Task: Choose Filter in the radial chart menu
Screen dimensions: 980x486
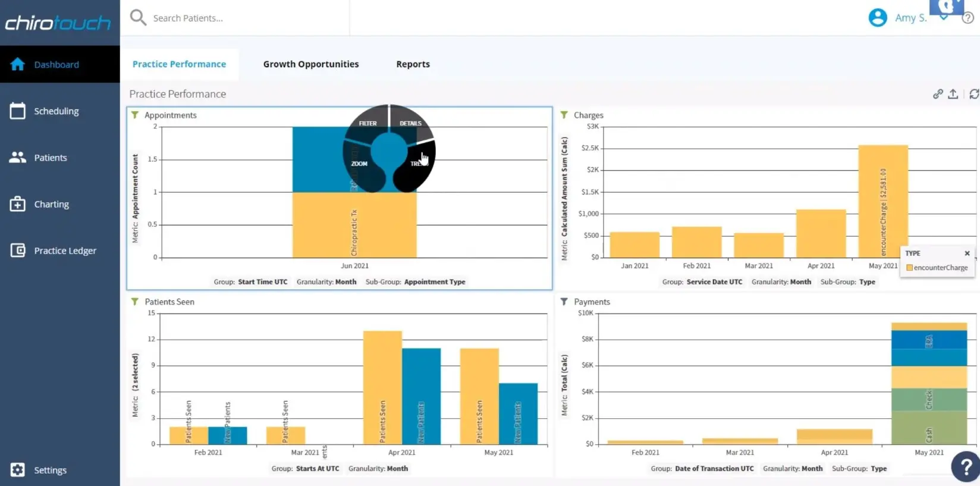Action: pos(367,123)
